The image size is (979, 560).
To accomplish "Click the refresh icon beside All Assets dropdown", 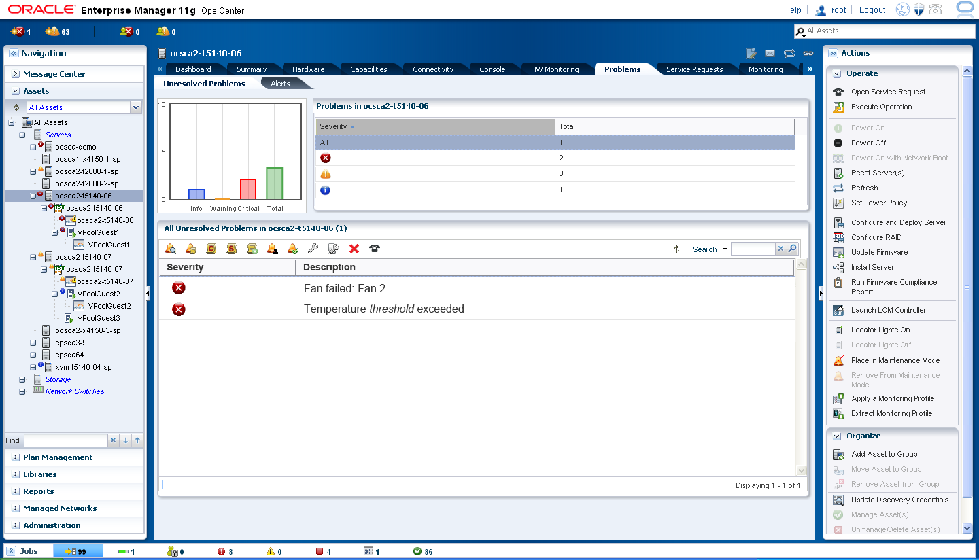I will 16,107.
